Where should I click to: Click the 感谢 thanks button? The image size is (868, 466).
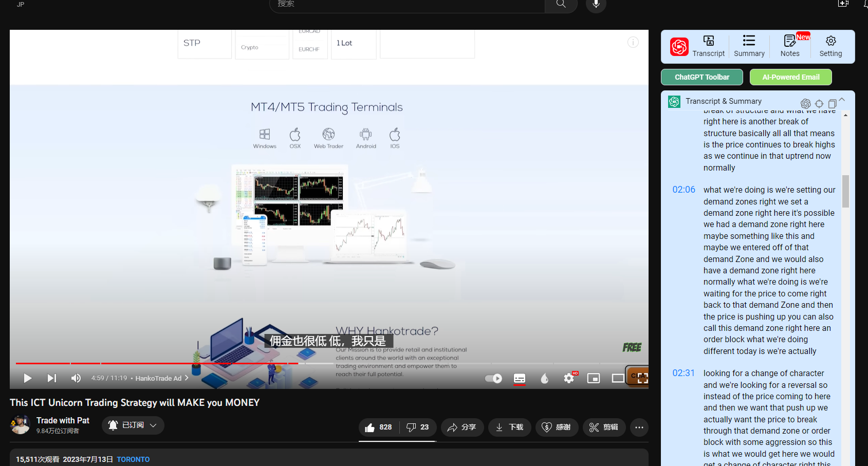[x=557, y=427]
